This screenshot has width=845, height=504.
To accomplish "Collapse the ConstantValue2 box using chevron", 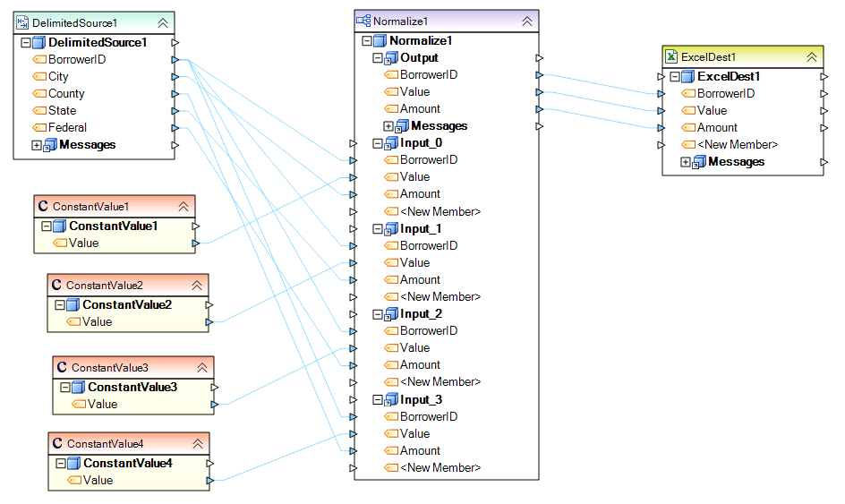I will pos(197,286).
